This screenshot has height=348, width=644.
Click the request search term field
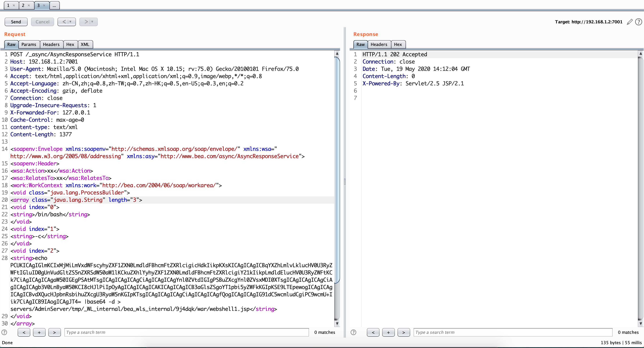pyautogui.click(x=186, y=332)
